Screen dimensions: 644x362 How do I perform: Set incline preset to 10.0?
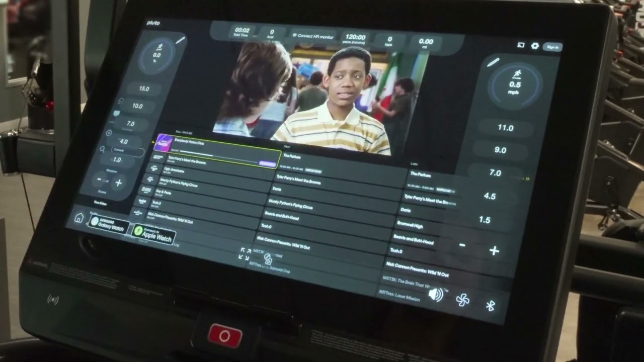click(137, 106)
